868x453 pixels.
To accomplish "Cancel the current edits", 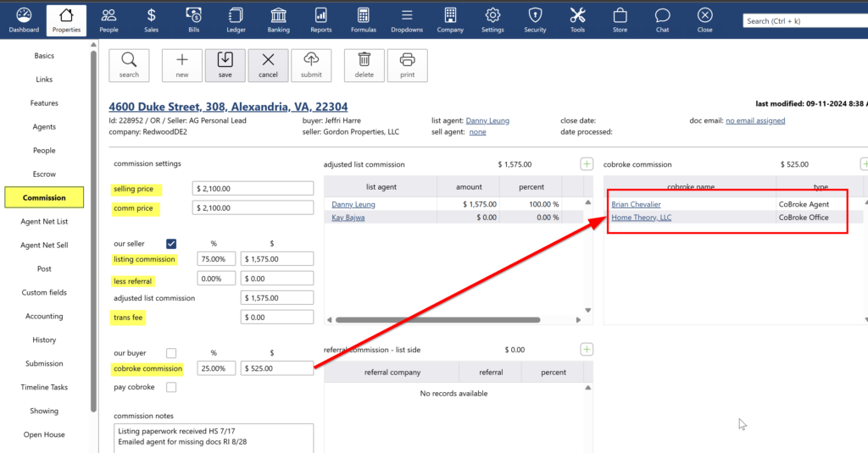I will pyautogui.click(x=268, y=65).
